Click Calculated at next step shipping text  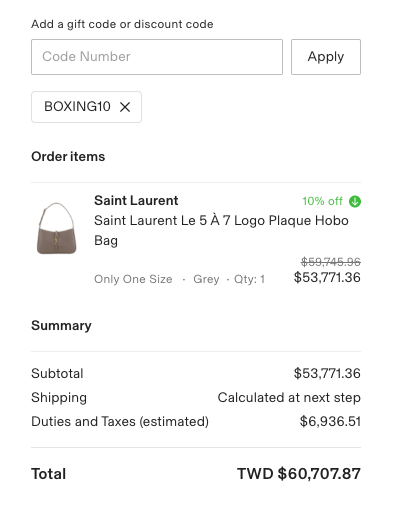tap(289, 398)
